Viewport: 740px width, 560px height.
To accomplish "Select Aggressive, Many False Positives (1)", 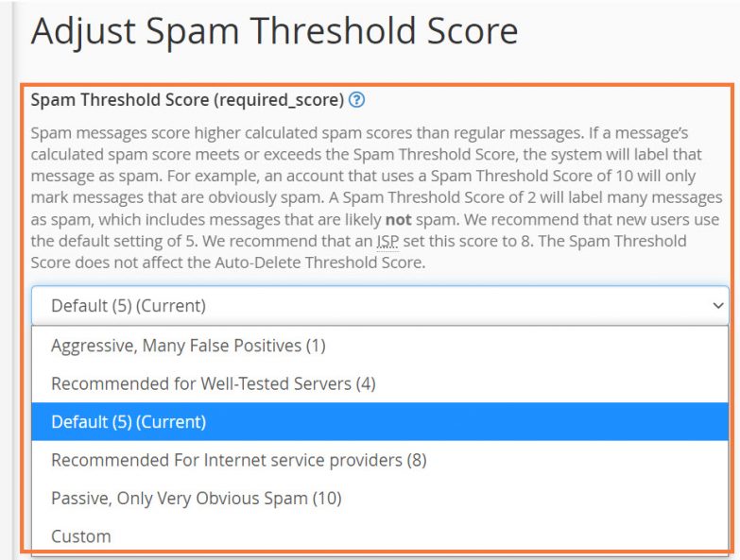I will tap(188, 346).
